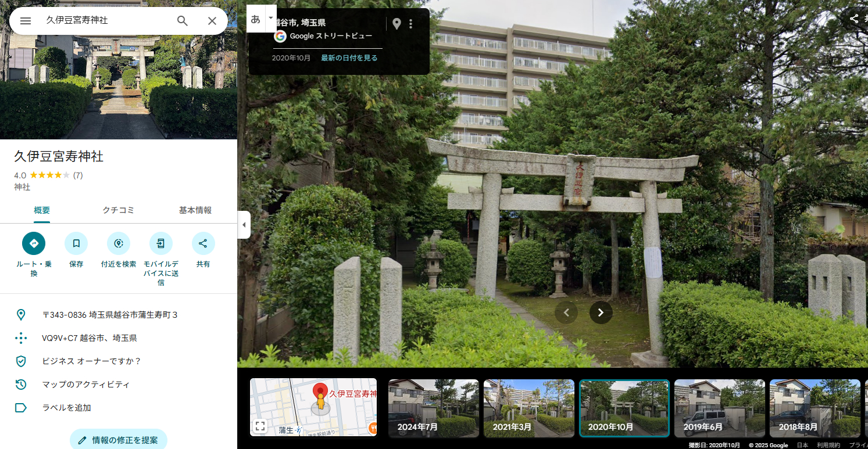The image size is (868, 449).
Task: Click the location pin in the Street View header
Action: coord(397,24)
